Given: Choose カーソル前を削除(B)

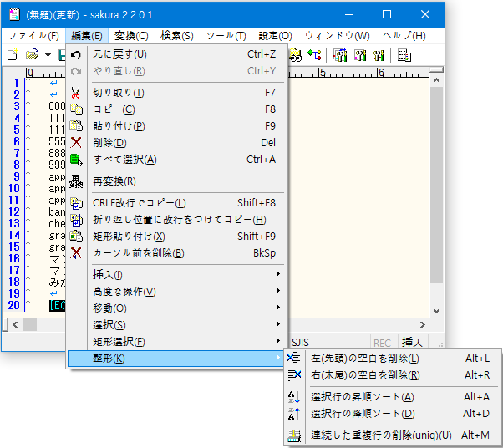Looking at the screenshot, I should click(175, 253).
